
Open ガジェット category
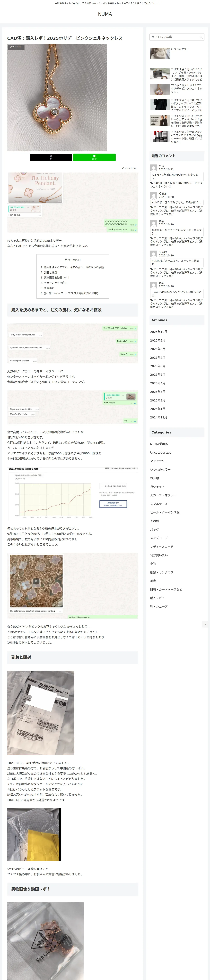[x=157, y=487]
